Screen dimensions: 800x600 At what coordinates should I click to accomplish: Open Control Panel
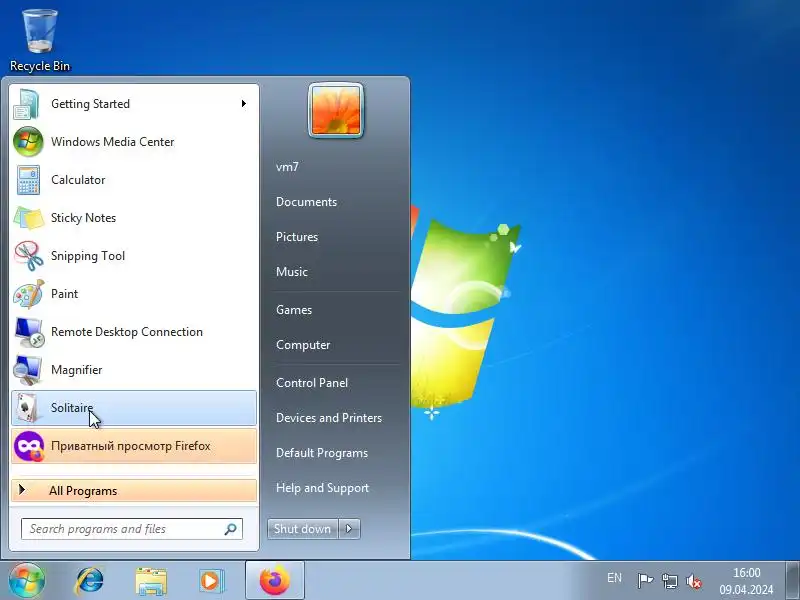click(x=312, y=383)
